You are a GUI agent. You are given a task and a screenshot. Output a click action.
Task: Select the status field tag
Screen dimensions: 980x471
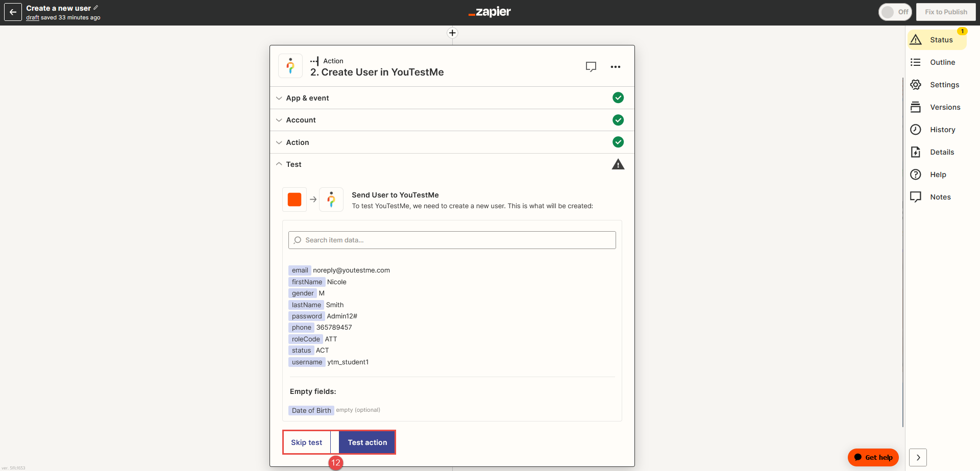point(301,351)
